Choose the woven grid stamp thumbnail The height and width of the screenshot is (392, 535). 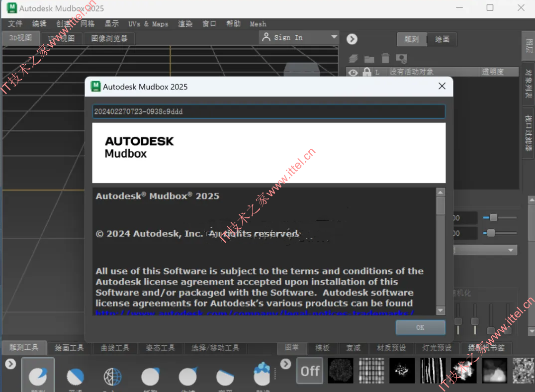pos(371,371)
